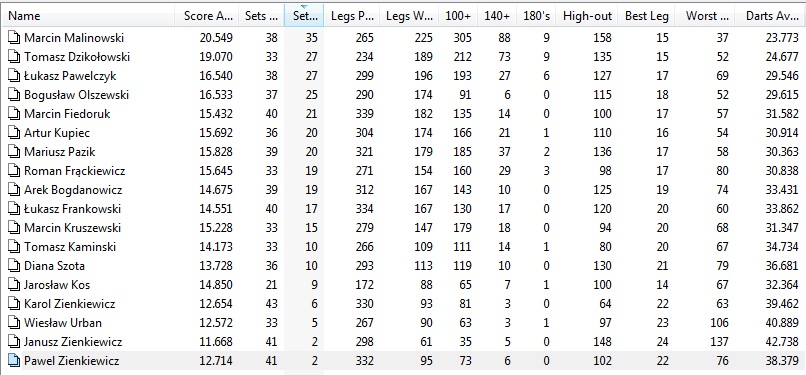Select the Marcin Malinowski row name
806x375 pixels.
[74, 38]
